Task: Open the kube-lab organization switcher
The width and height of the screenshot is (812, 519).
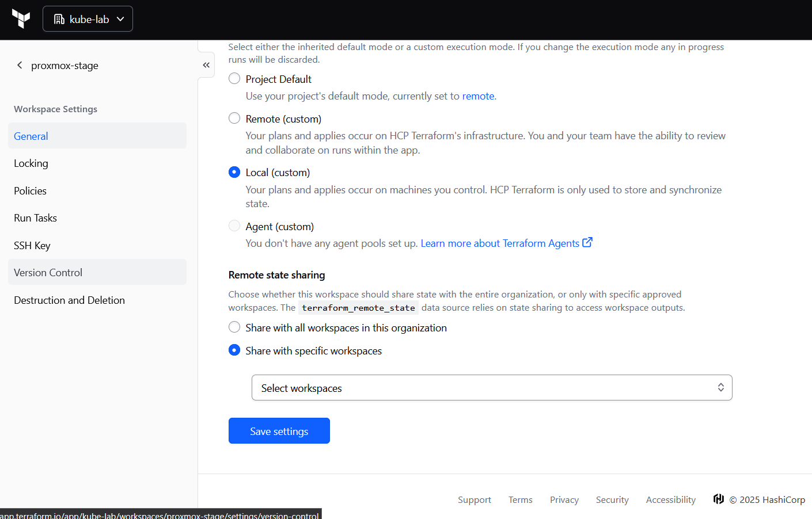Action: (x=88, y=19)
